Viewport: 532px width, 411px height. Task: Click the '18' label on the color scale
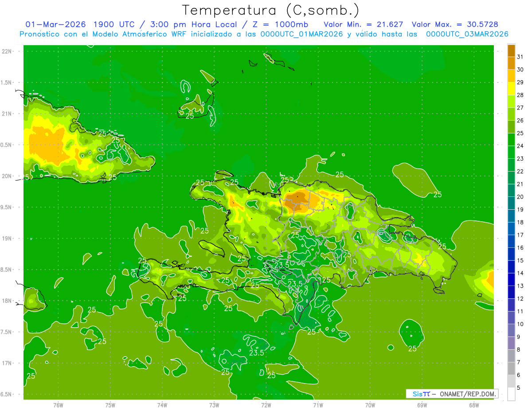pos(520,222)
